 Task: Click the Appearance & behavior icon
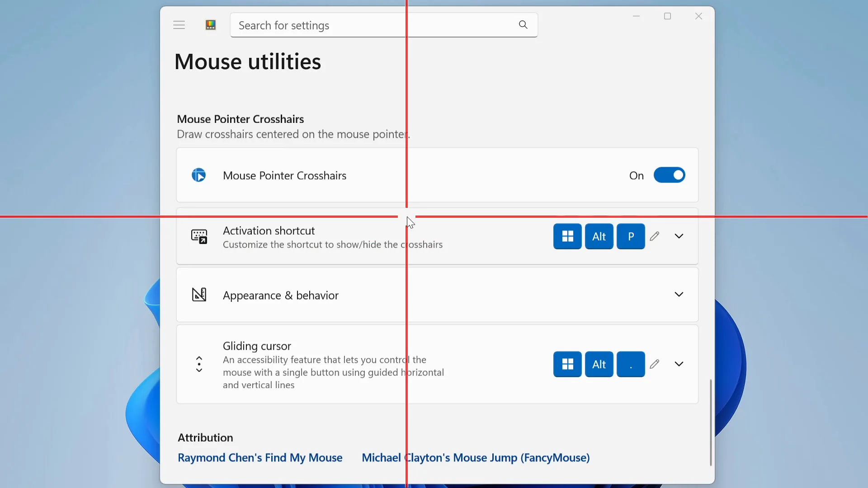199,295
